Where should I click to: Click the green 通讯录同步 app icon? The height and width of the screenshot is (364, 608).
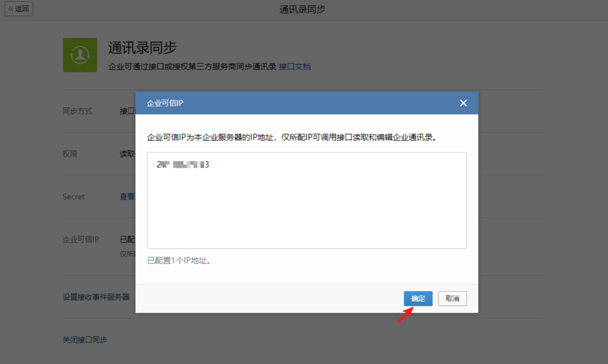pyautogui.click(x=80, y=55)
